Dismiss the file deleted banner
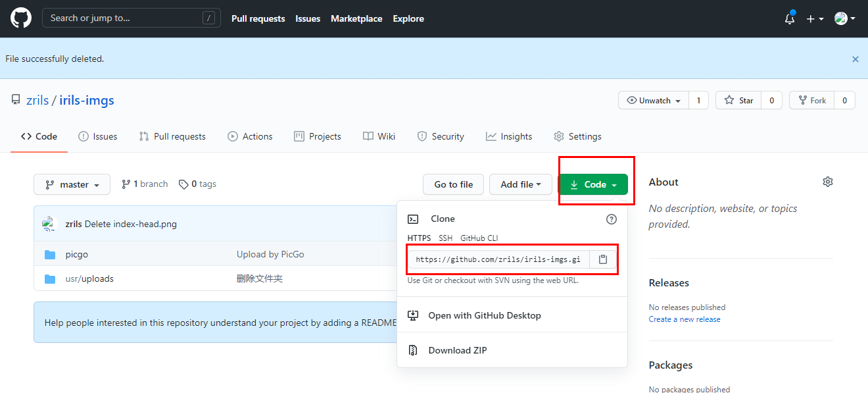Screen dimensions: 868x393 point(855,59)
